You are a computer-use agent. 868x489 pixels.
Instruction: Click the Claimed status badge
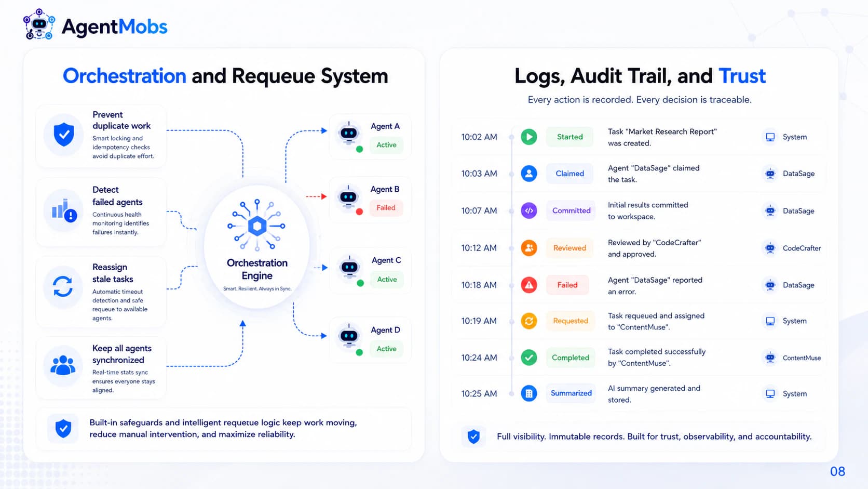pyautogui.click(x=569, y=174)
